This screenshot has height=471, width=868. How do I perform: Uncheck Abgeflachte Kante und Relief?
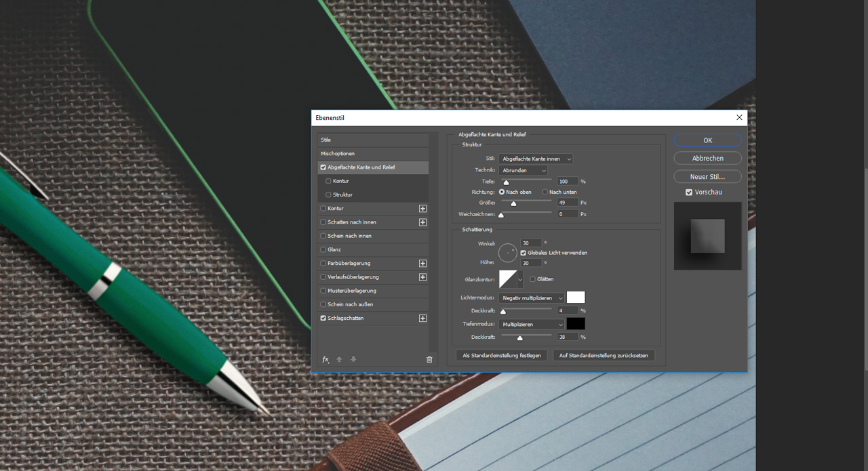click(x=323, y=167)
